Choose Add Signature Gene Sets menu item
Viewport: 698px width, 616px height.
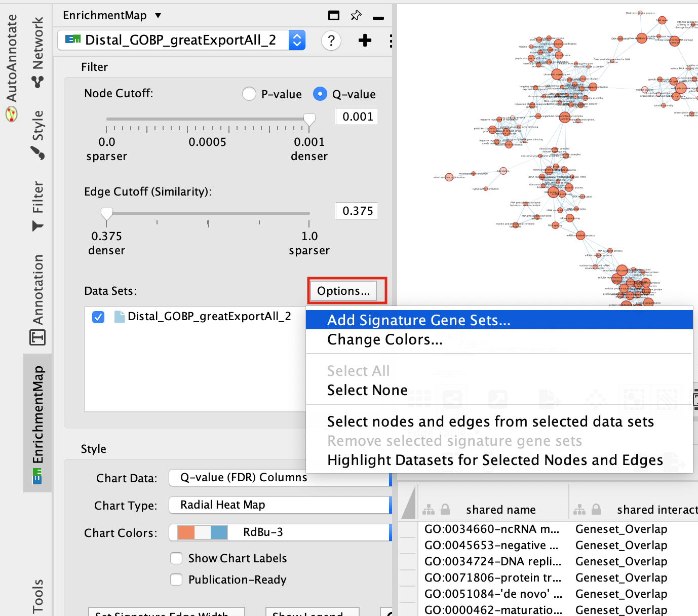tap(418, 320)
